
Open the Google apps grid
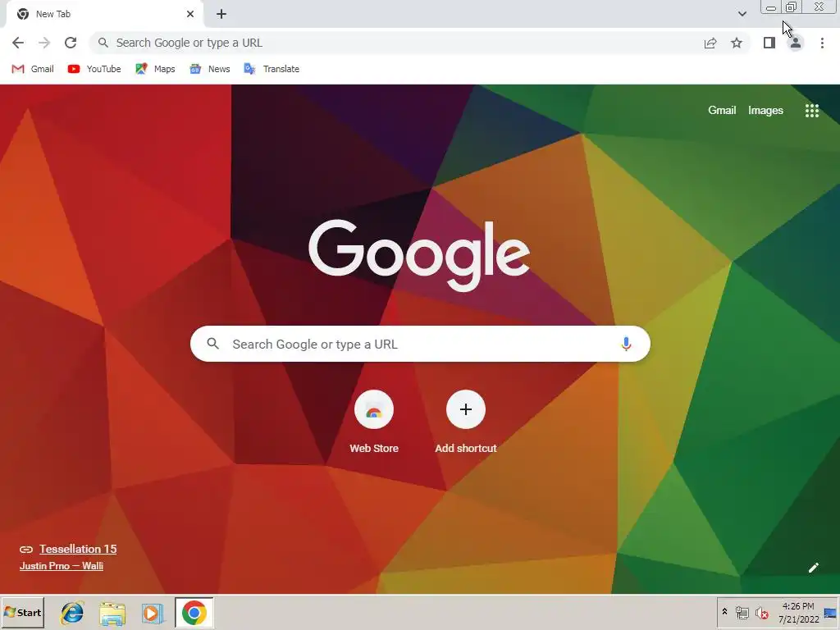(811, 111)
